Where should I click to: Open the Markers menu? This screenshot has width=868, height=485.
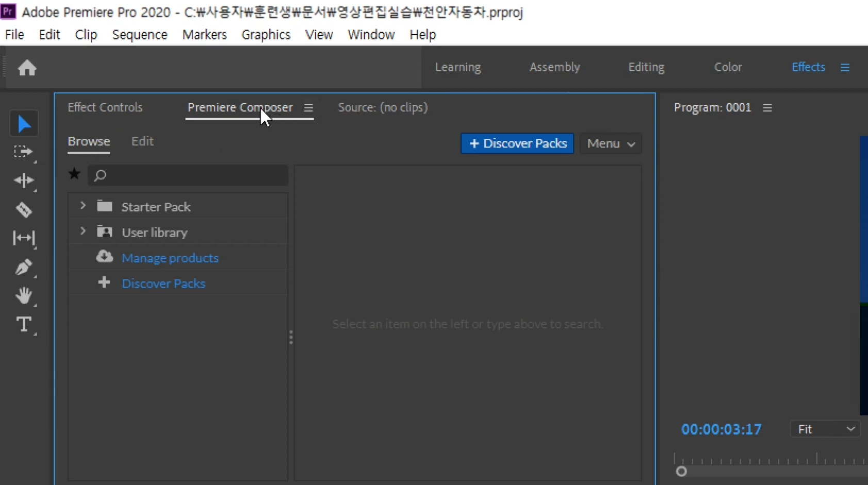tap(204, 35)
